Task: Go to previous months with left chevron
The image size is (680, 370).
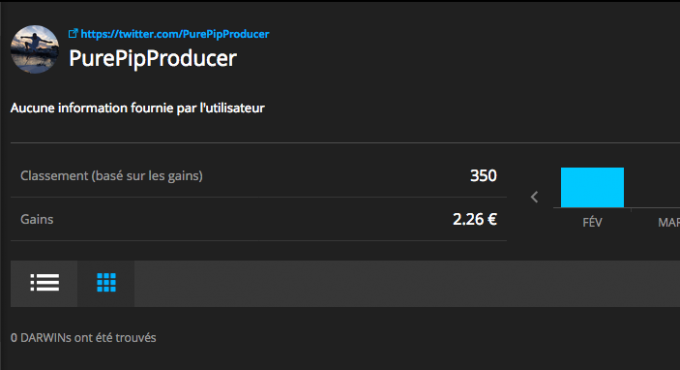Action: click(534, 197)
